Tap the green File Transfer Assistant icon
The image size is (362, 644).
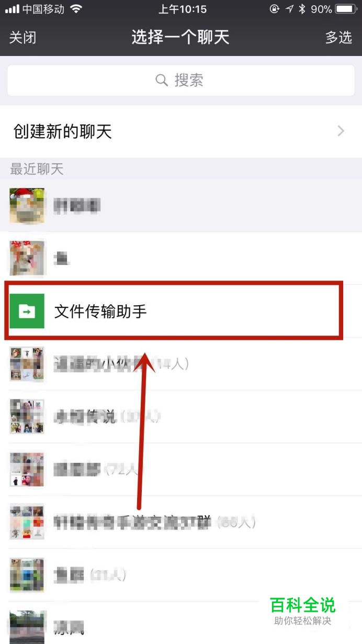[27, 312]
